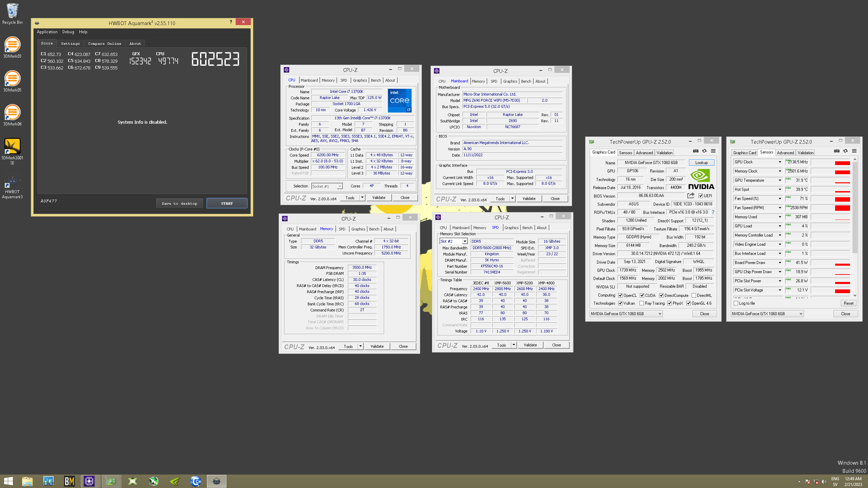Toggle the DirectCompute checkbox in GPU-Z
The image size is (868, 488).
(x=661, y=295)
